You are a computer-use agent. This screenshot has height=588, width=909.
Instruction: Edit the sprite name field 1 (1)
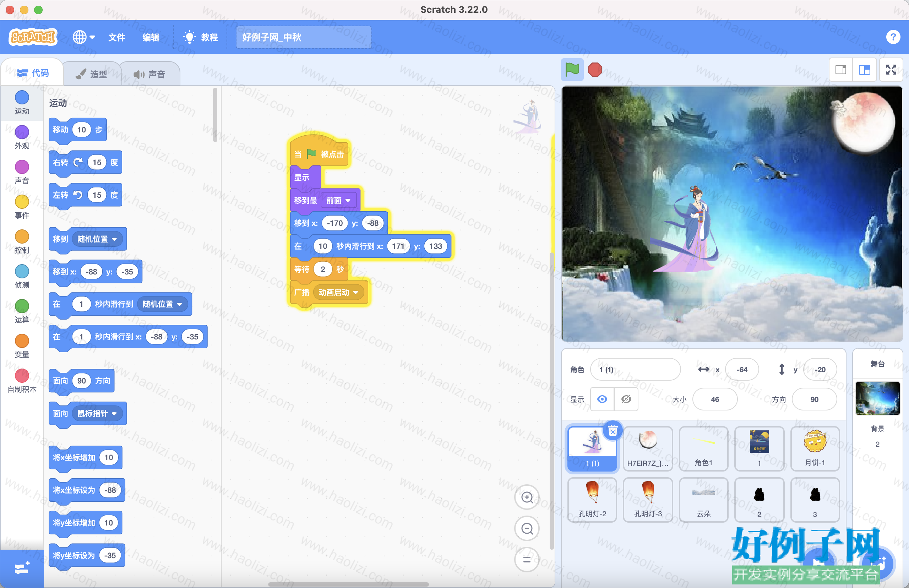tap(635, 369)
